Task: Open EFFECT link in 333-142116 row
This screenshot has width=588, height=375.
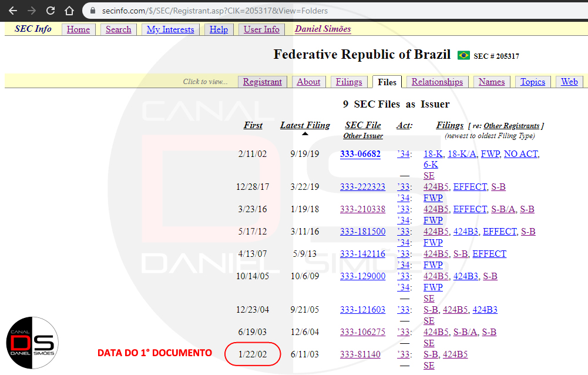Action: 489,254
